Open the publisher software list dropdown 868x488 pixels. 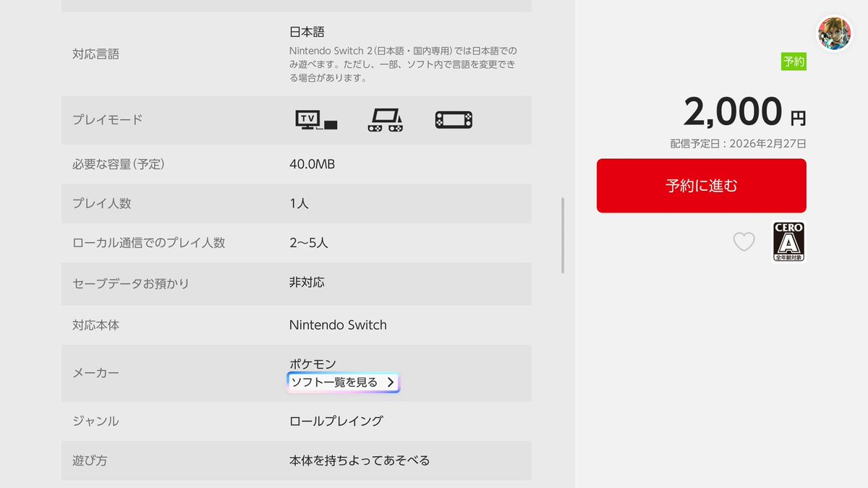(344, 382)
